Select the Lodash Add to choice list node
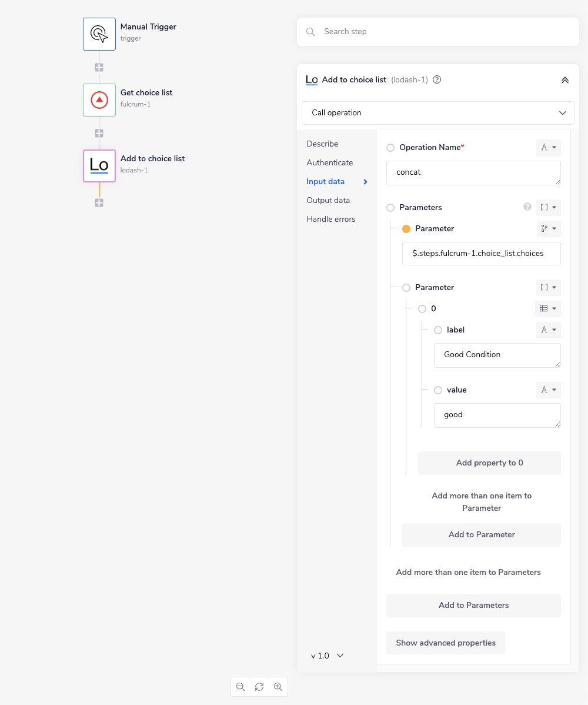The width and height of the screenshot is (588, 705). click(x=99, y=166)
